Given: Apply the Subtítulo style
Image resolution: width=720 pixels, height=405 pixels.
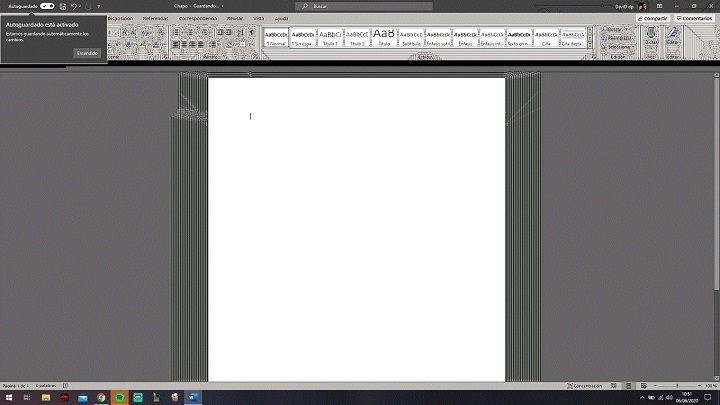Looking at the screenshot, I should (411, 37).
